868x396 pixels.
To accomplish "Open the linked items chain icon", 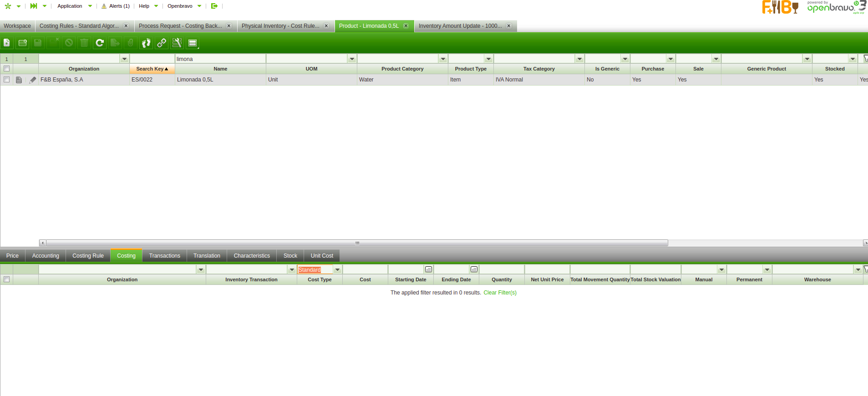I will pos(162,43).
